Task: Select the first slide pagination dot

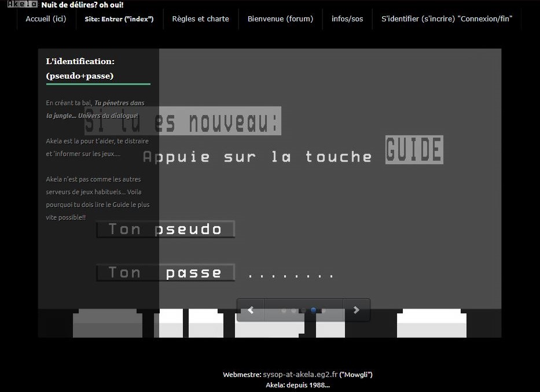Action: 284,310
